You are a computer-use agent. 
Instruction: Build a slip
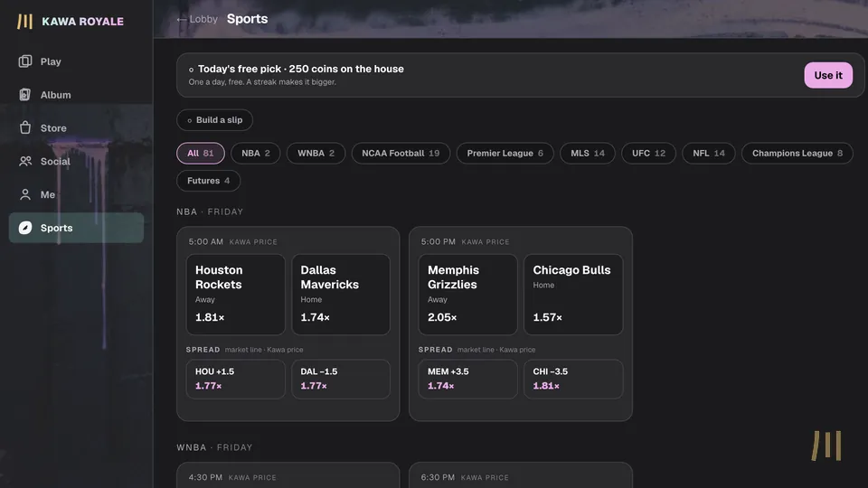[x=215, y=120]
